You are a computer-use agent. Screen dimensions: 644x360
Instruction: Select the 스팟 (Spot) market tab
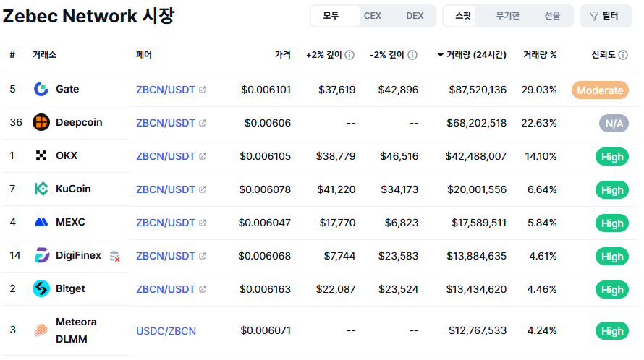point(459,16)
